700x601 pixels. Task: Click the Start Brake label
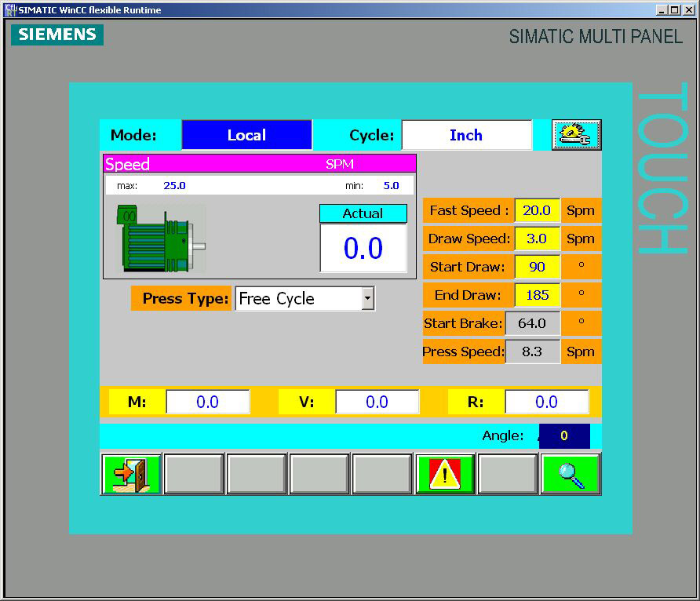pyautogui.click(x=463, y=323)
